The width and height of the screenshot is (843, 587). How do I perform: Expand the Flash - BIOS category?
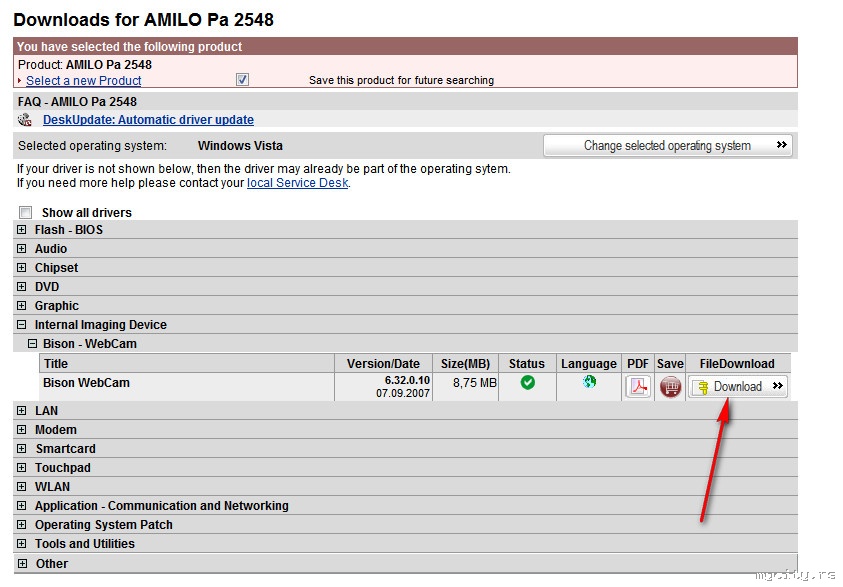pyautogui.click(x=21, y=230)
